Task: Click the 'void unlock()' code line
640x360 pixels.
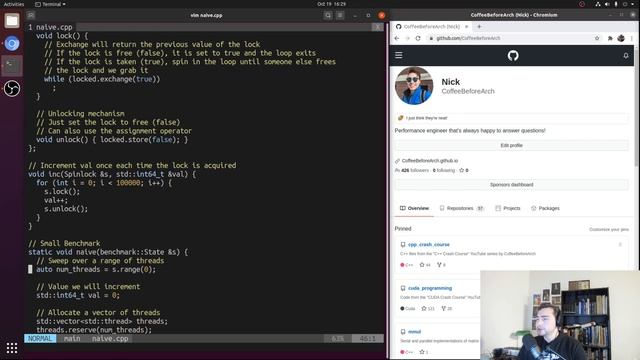Action: (x=112, y=140)
